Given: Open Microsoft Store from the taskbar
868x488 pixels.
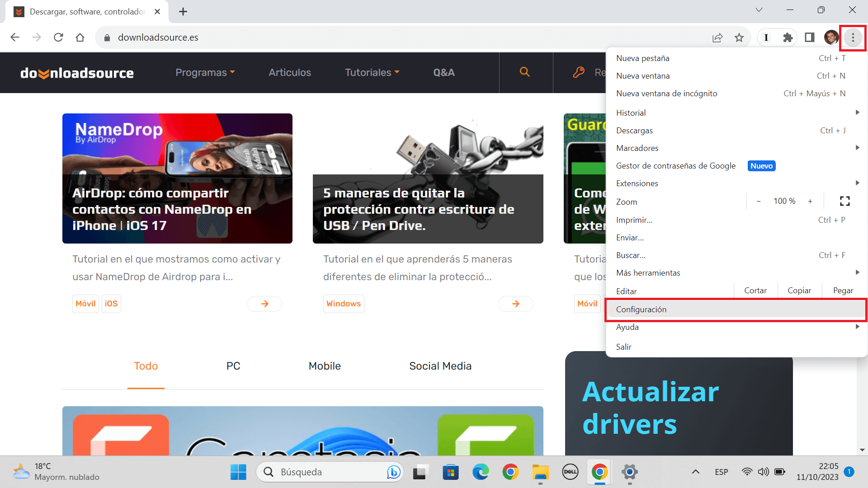Looking at the screenshot, I should [x=450, y=472].
